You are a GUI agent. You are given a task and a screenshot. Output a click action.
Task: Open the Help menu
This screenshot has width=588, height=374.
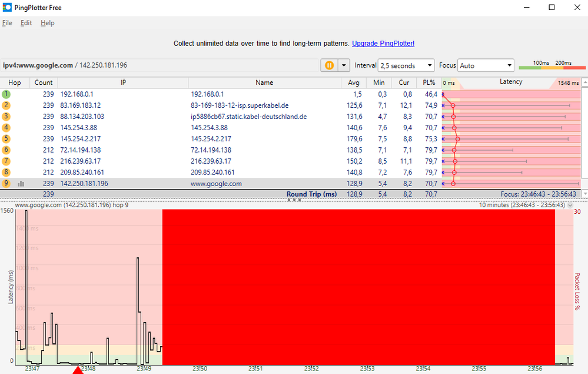click(47, 22)
